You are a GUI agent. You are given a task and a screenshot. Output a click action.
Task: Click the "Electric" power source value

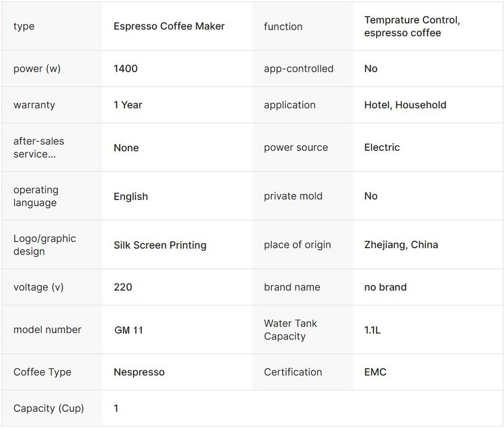point(382,147)
